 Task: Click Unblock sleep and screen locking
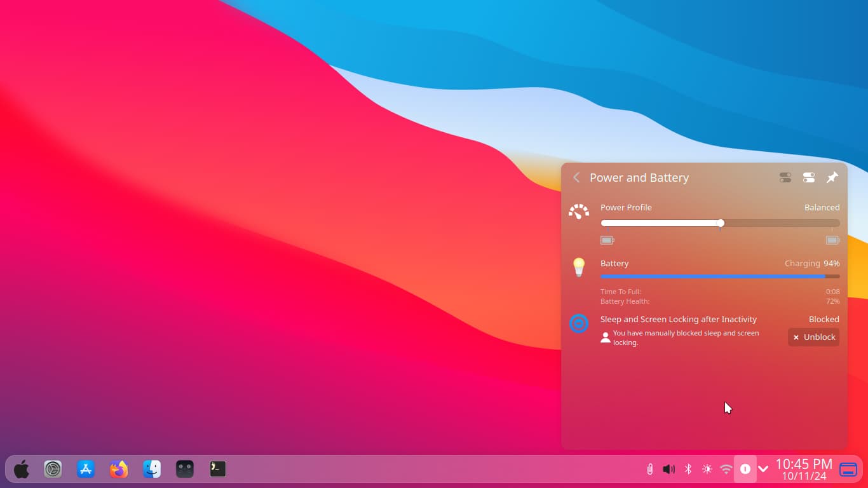(813, 337)
